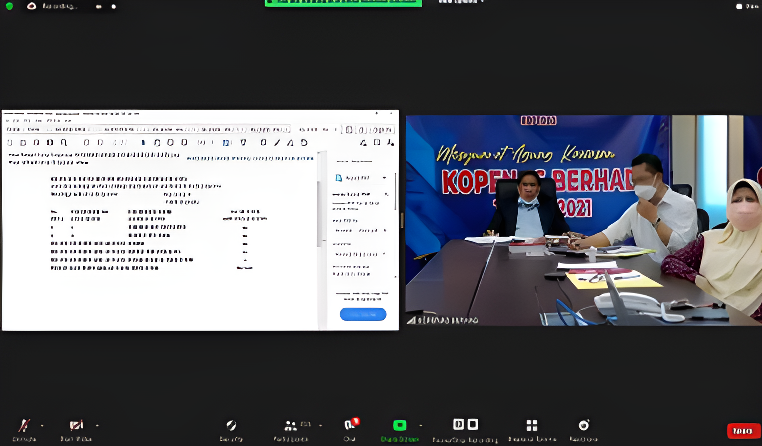This screenshot has width=762, height=446.
Task: Open the Security shield menu
Action: (231, 426)
